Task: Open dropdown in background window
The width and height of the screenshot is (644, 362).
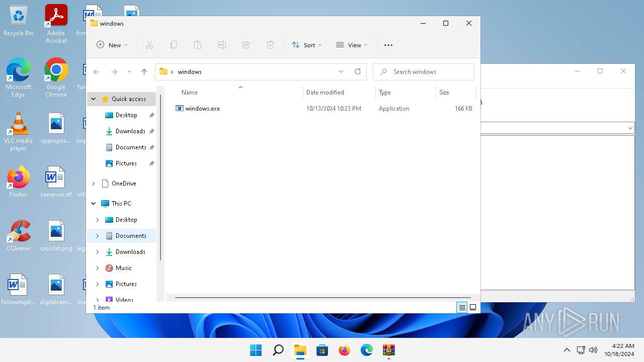Action: 630,128
